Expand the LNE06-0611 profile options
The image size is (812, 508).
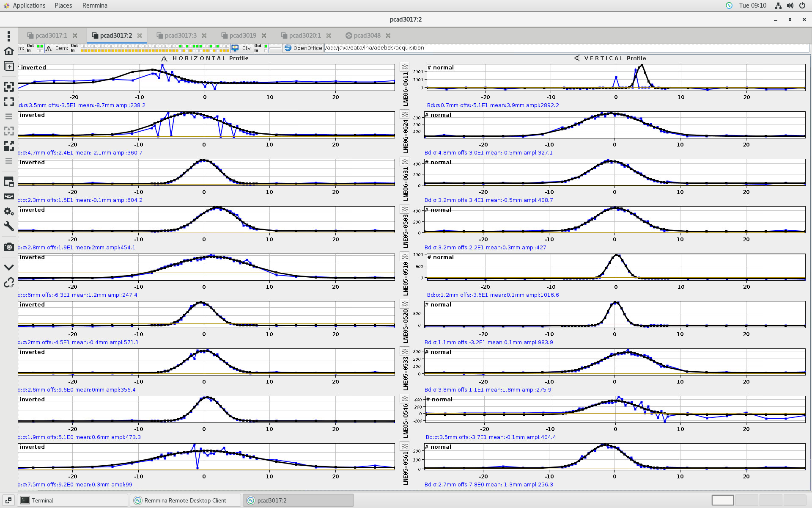click(405, 67)
